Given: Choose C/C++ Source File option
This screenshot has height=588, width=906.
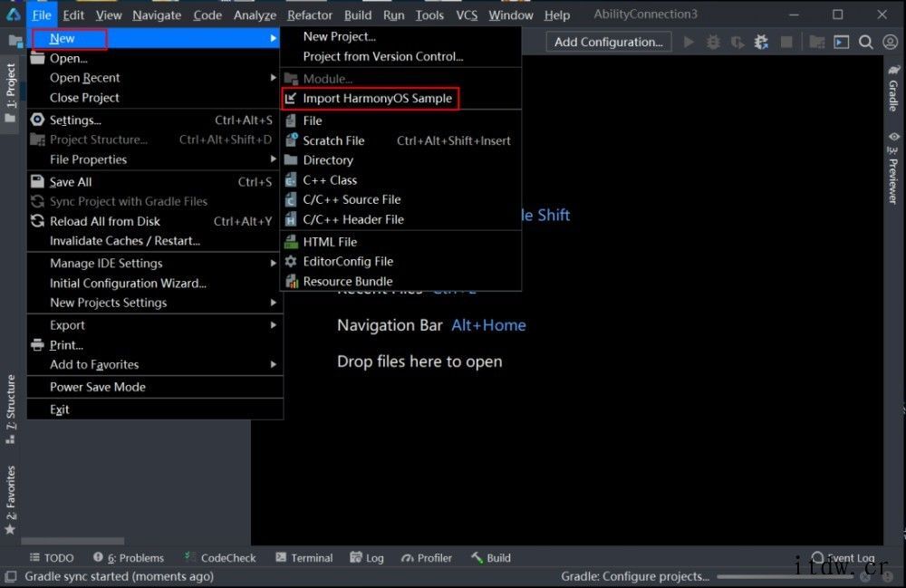Looking at the screenshot, I should 401,200.
